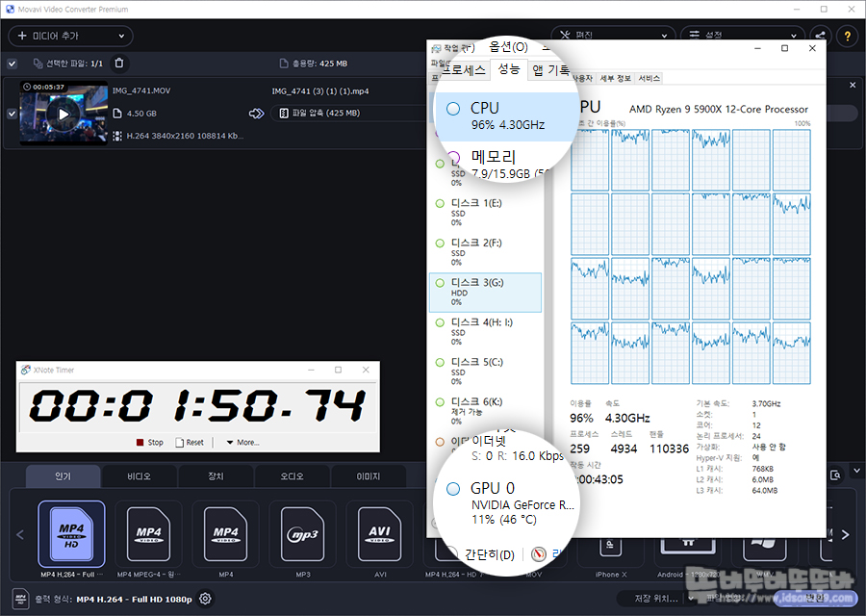
Task: Open 파일 압축 (425 MB) compression setting
Action: pos(349,113)
